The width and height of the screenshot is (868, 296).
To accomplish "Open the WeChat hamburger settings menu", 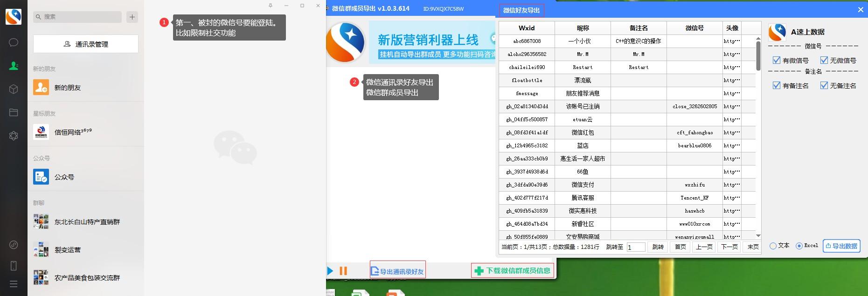I will click(14, 284).
